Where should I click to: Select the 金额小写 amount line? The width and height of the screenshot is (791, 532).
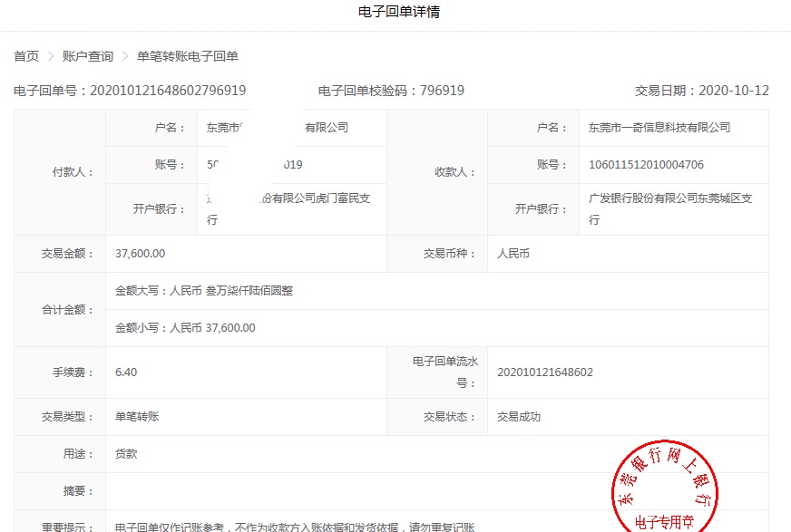[185, 328]
